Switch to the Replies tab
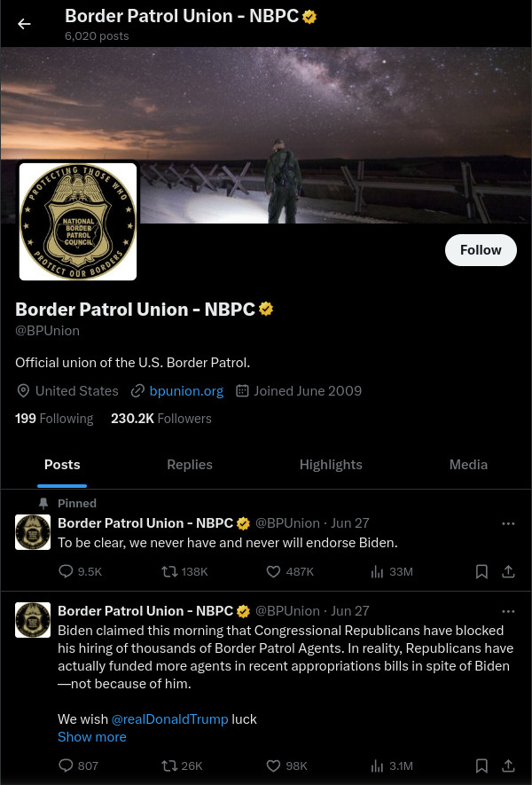This screenshot has height=785, width=532. (x=190, y=465)
